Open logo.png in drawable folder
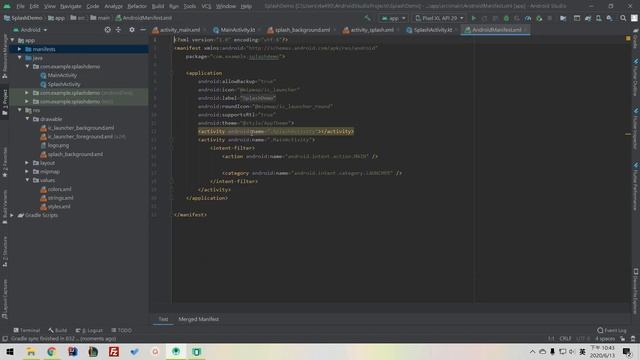This screenshot has height=360, width=640. [x=58, y=145]
